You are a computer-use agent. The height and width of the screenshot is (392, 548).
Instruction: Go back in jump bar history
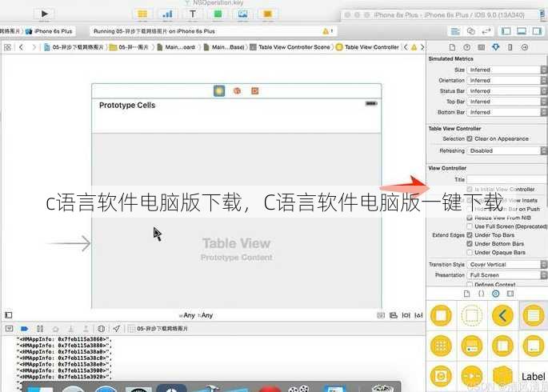tap(22, 47)
